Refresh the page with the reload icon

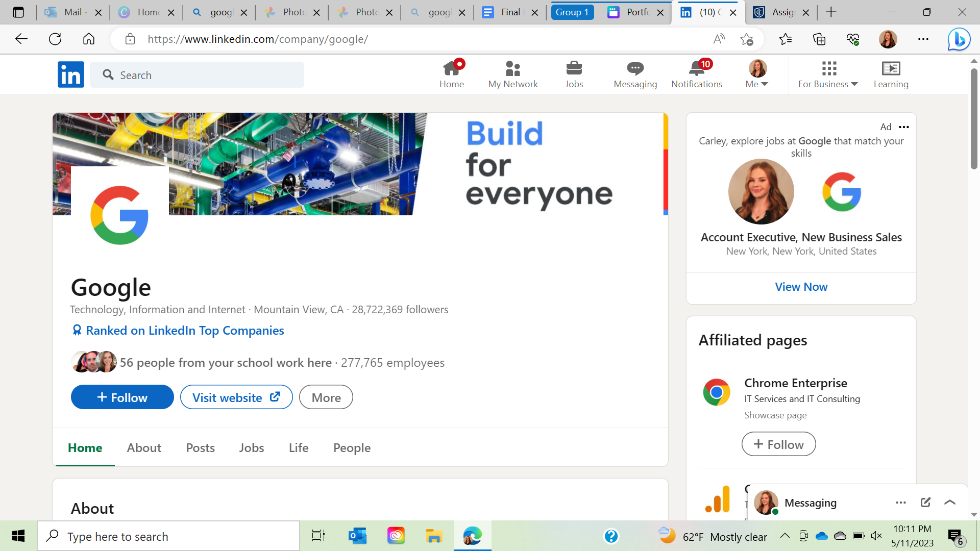click(x=55, y=39)
